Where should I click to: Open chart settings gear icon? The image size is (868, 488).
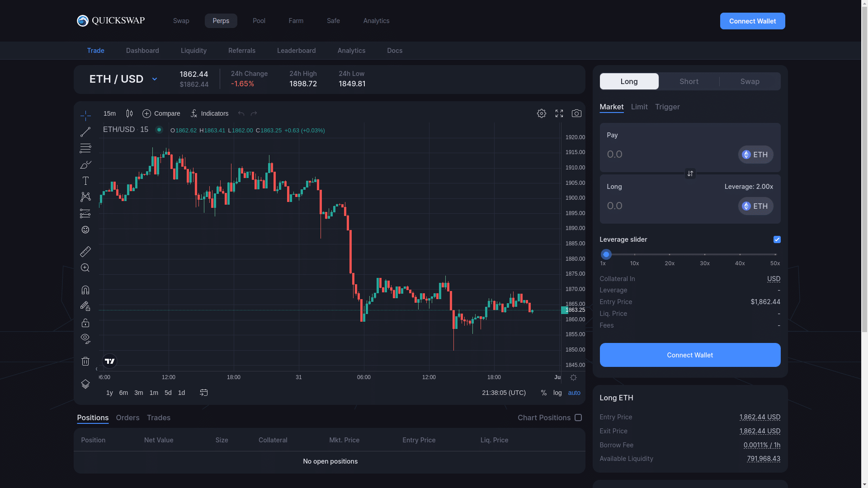point(542,113)
